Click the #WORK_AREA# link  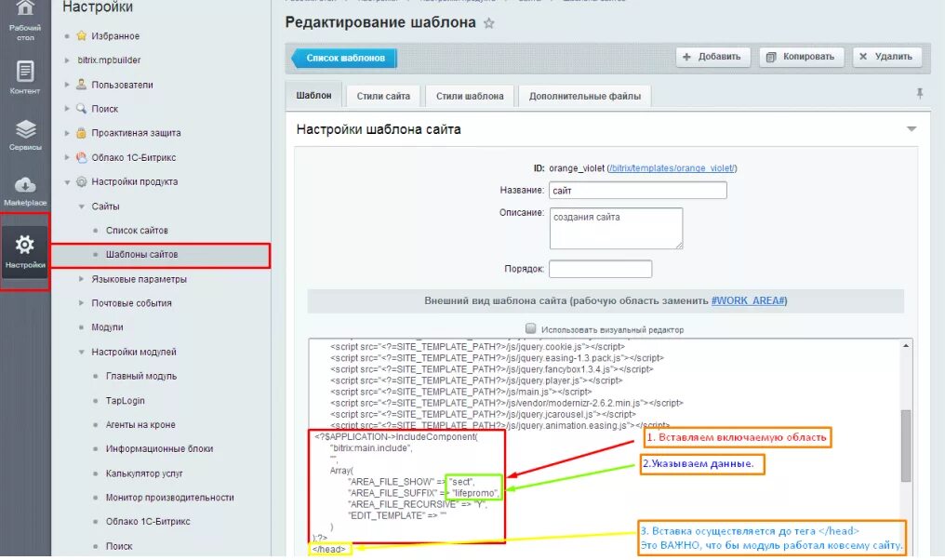(x=748, y=300)
